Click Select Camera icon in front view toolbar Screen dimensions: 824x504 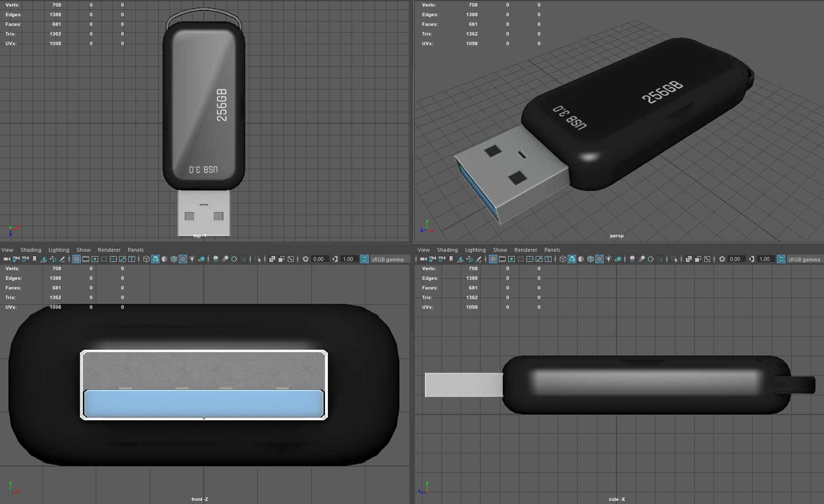coord(7,259)
